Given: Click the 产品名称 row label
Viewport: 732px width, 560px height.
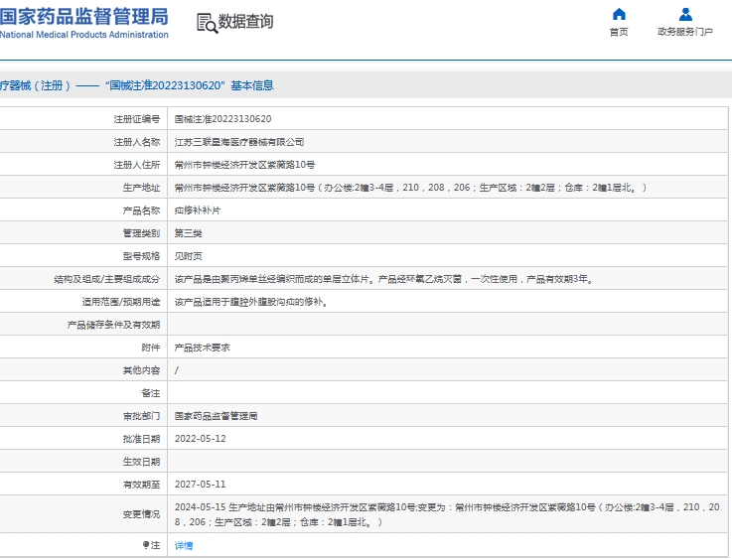Looking at the screenshot, I should [141, 210].
